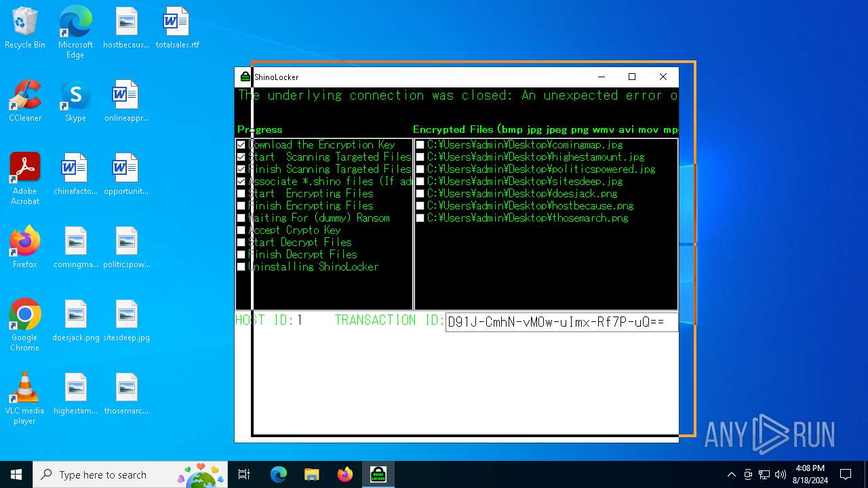Click the Transaction ID field
Screen dimensions: 868x488
point(561,322)
